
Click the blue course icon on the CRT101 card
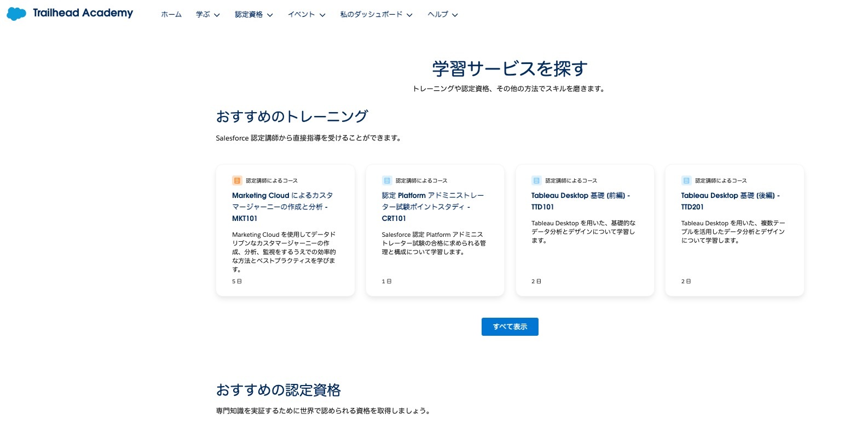coord(387,180)
